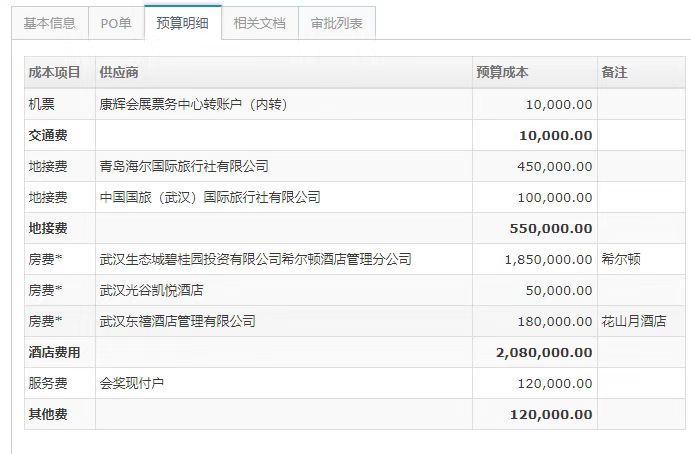Open the 相关文档 tab
Screen dimensions: 691x454
click(259, 23)
